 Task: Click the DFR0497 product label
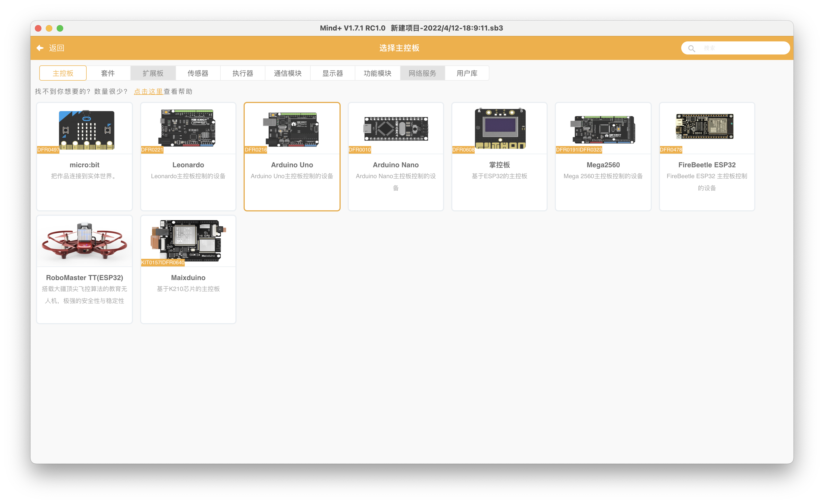(x=48, y=150)
